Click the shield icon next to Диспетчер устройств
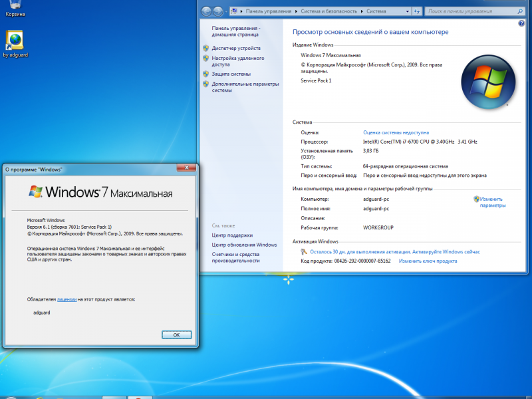The height and width of the screenshot is (399, 532). coord(206,48)
